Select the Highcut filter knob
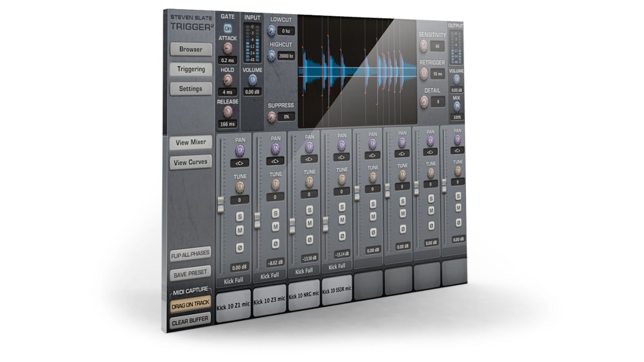Viewport: 644px width, 362px height. coord(272,56)
